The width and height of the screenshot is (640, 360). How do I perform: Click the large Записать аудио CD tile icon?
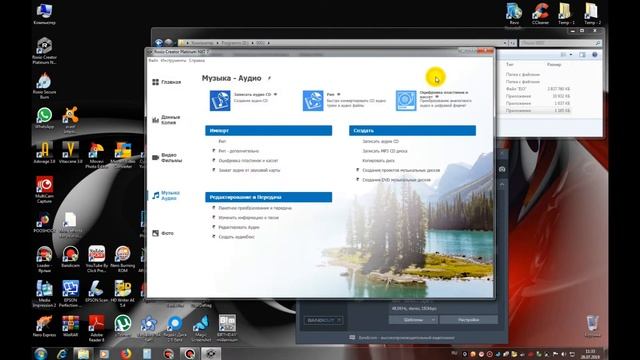point(220,100)
